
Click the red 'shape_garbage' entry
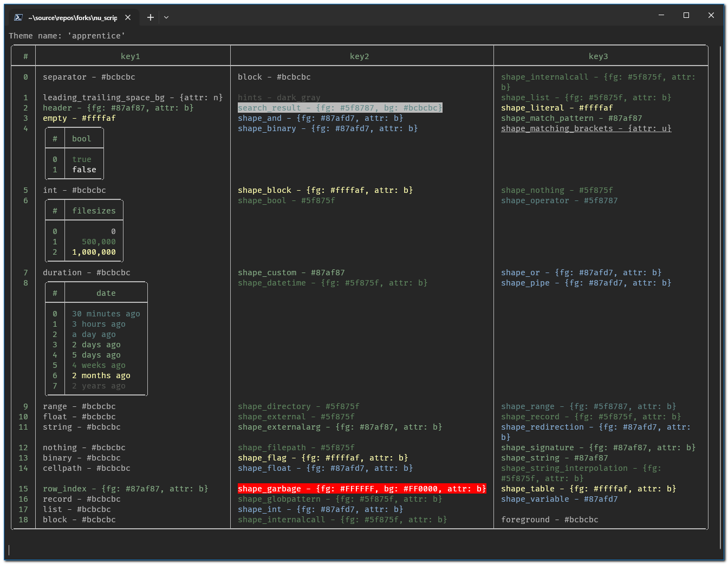pos(362,489)
